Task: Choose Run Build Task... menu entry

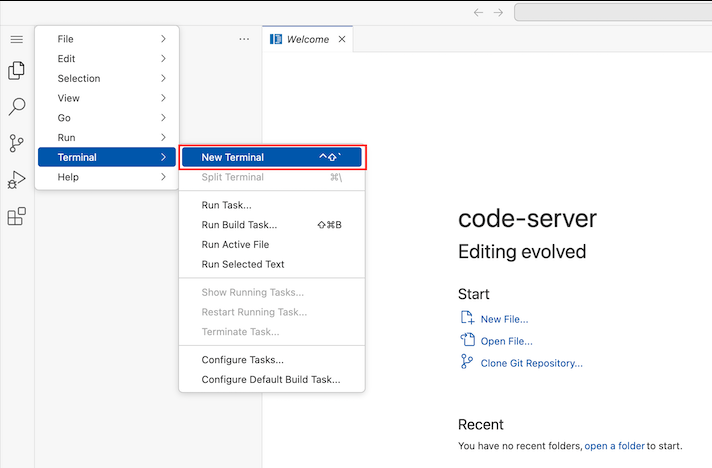Action: 272,225
